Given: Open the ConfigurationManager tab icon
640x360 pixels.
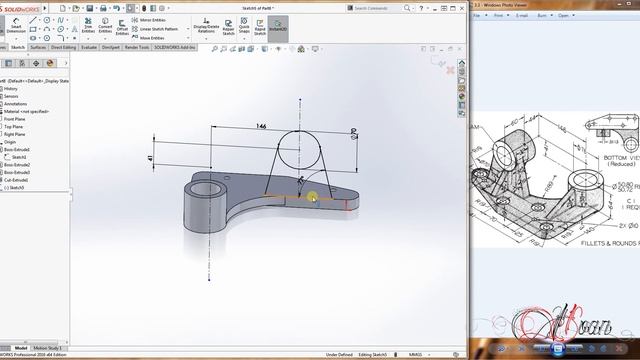Looking at the screenshot, I should coord(22,63).
